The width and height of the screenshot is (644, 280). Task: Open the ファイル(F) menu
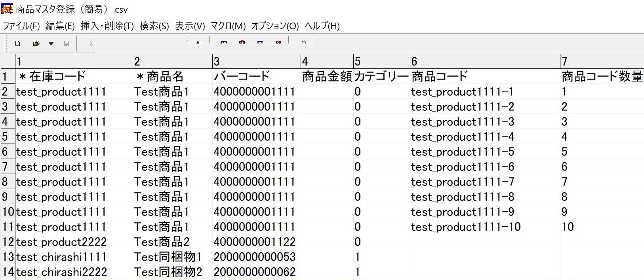click(x=21, y=26)
